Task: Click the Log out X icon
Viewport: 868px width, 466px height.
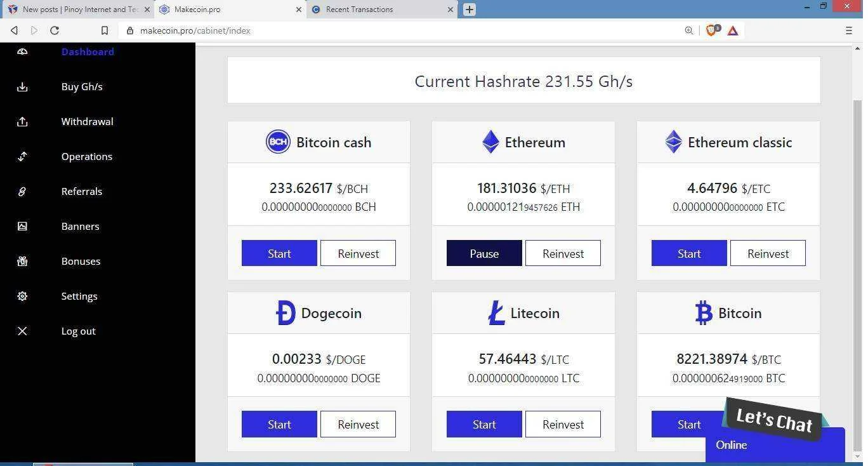Action: tap(22, 331)
